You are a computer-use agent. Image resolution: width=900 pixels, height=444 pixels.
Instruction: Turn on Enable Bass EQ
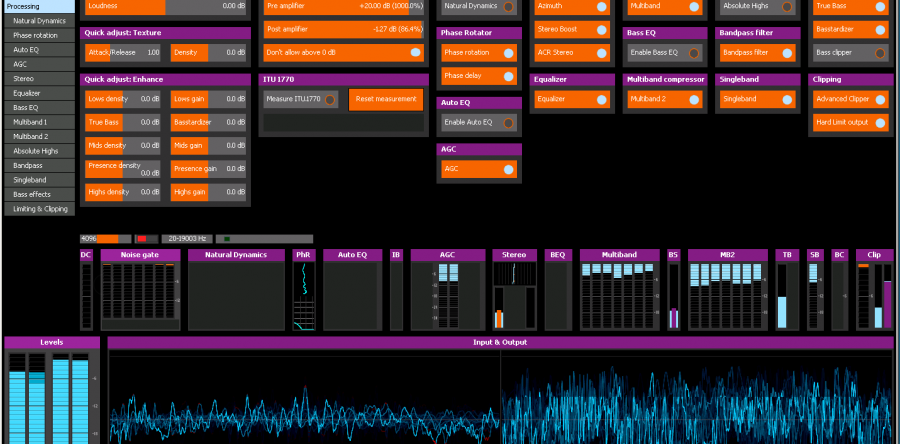tap(665, 53)
